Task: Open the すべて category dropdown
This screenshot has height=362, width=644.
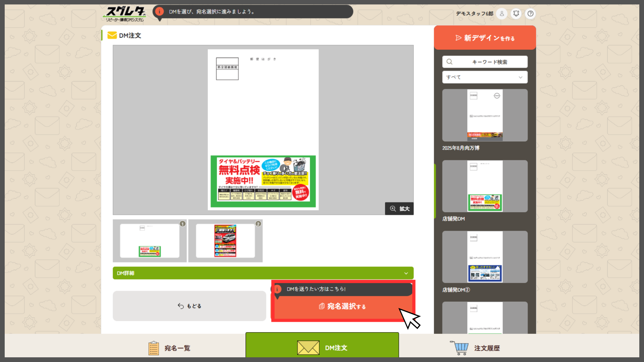Action: coord(485,77)
